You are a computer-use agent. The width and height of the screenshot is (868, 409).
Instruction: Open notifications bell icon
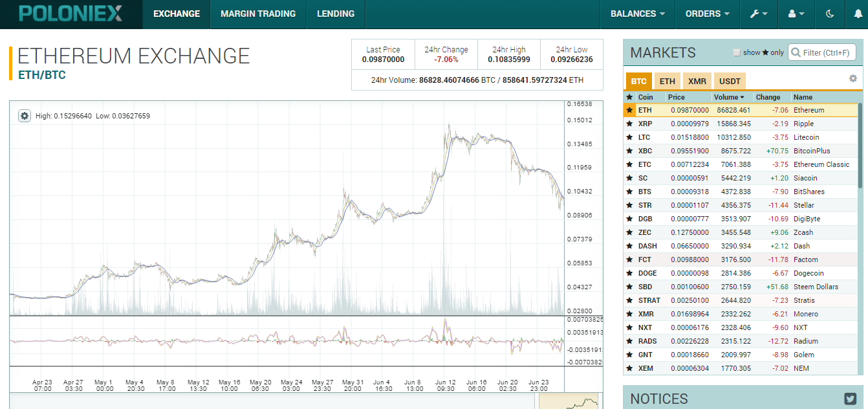(857, 14)
